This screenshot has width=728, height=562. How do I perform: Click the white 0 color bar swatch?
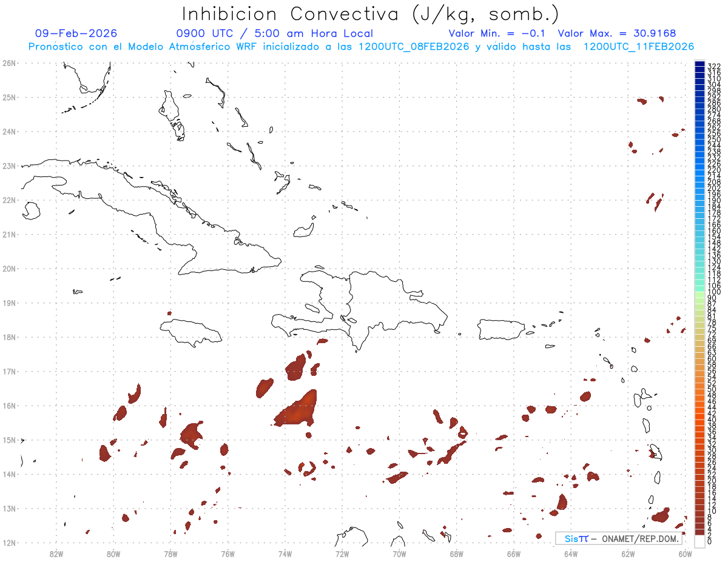pos(700,540)
